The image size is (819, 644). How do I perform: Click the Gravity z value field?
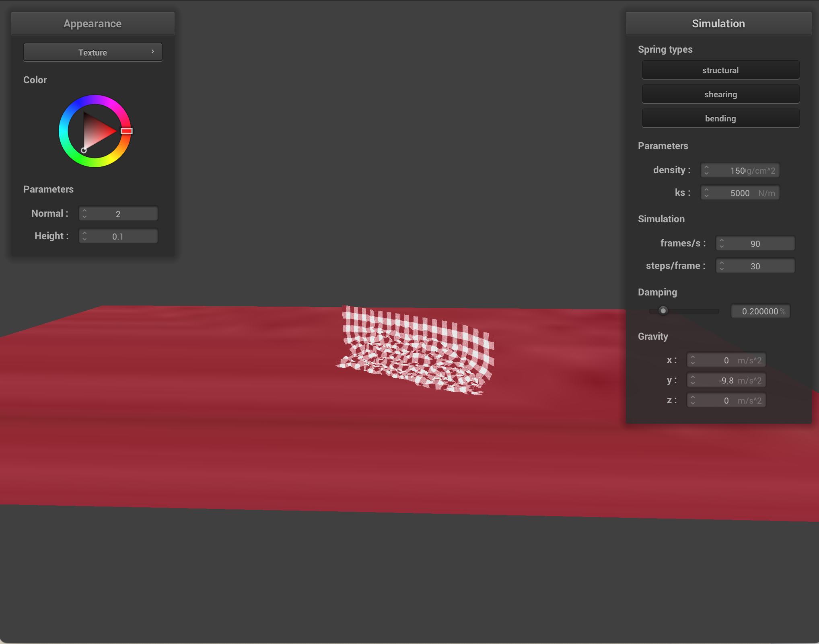pyautogui.click(x=726, y=400)
